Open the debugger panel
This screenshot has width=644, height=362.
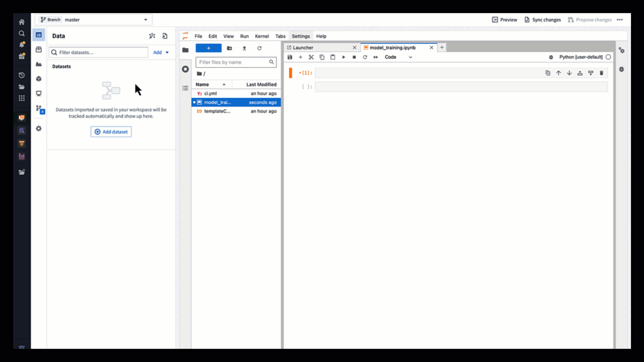621,69
